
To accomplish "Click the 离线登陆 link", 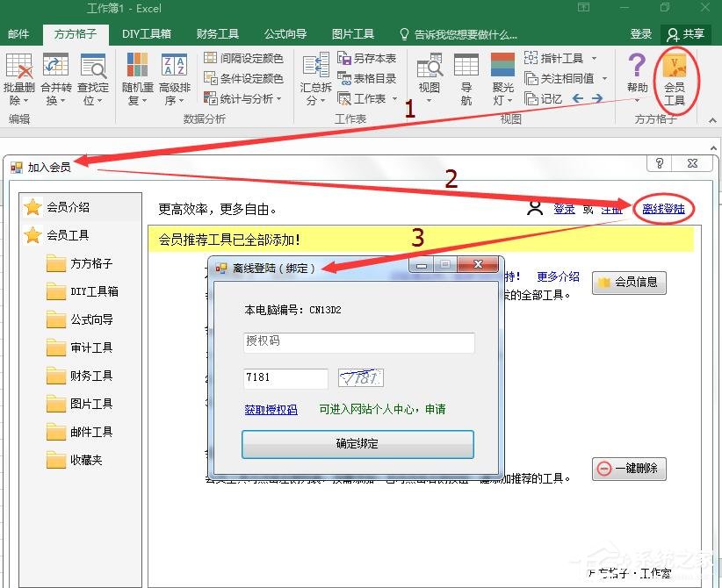I will (x=663, y=209).
